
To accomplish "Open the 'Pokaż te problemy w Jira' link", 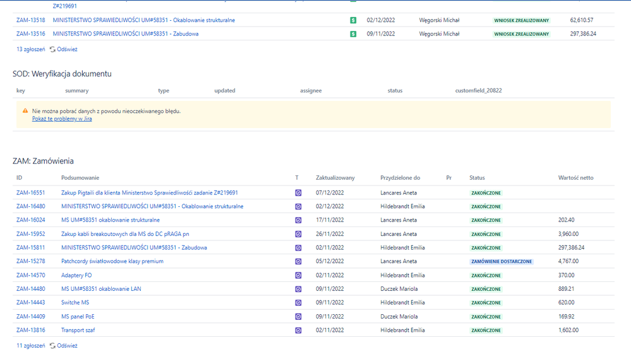I will pos(62,119).
